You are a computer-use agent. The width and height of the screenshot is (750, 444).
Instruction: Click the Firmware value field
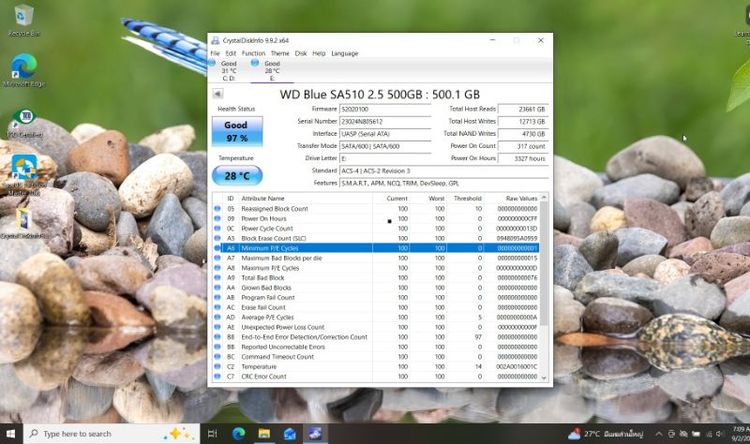(385, 109)
